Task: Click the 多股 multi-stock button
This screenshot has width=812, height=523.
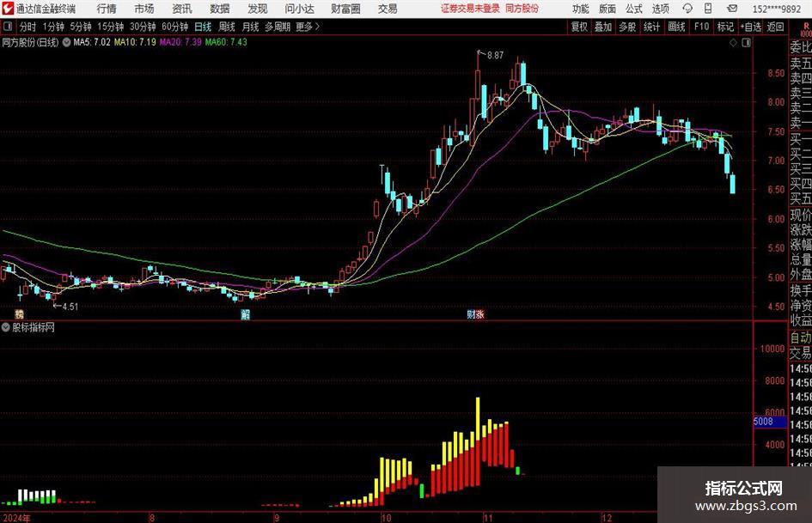Action: 627,27
